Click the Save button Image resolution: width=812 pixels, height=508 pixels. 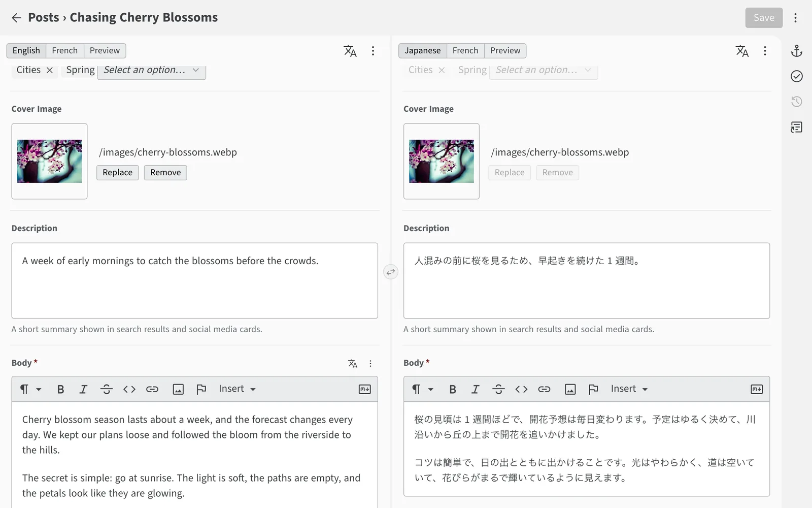click(x=764, y=18)
